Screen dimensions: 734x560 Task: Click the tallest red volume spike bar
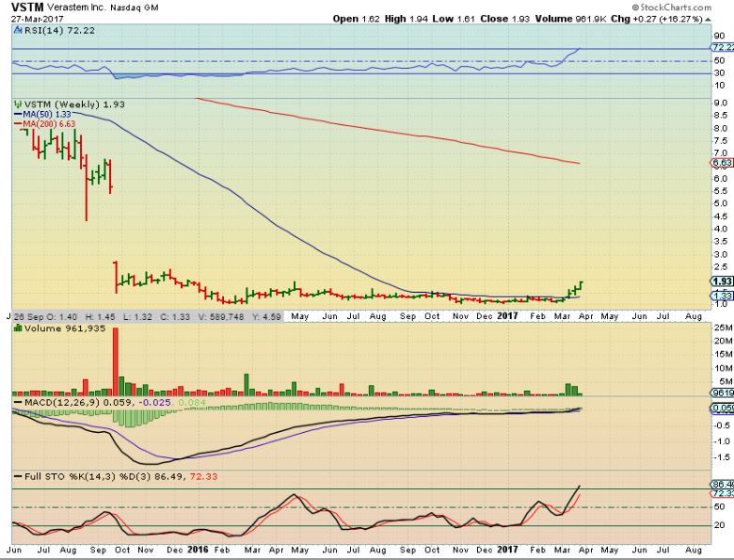116,362
